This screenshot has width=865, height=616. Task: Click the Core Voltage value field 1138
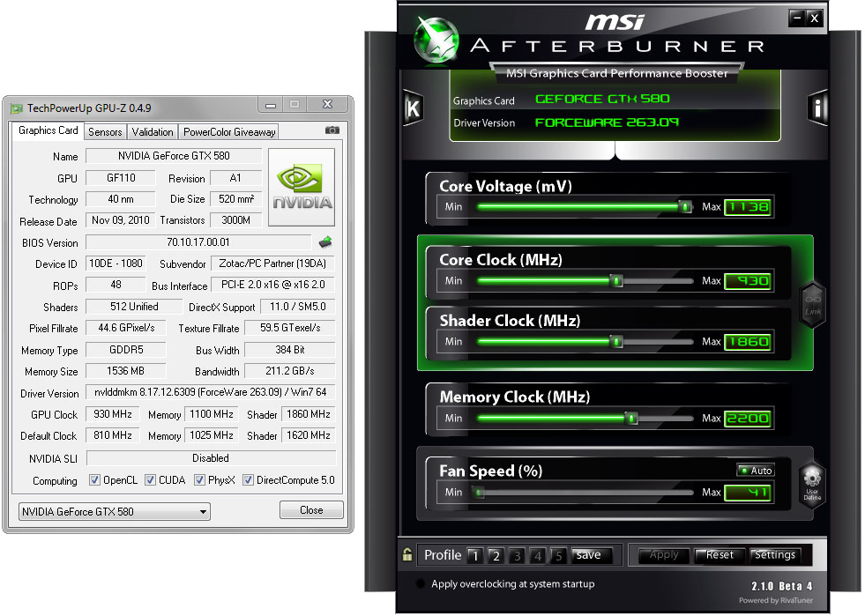click(748, 207)
